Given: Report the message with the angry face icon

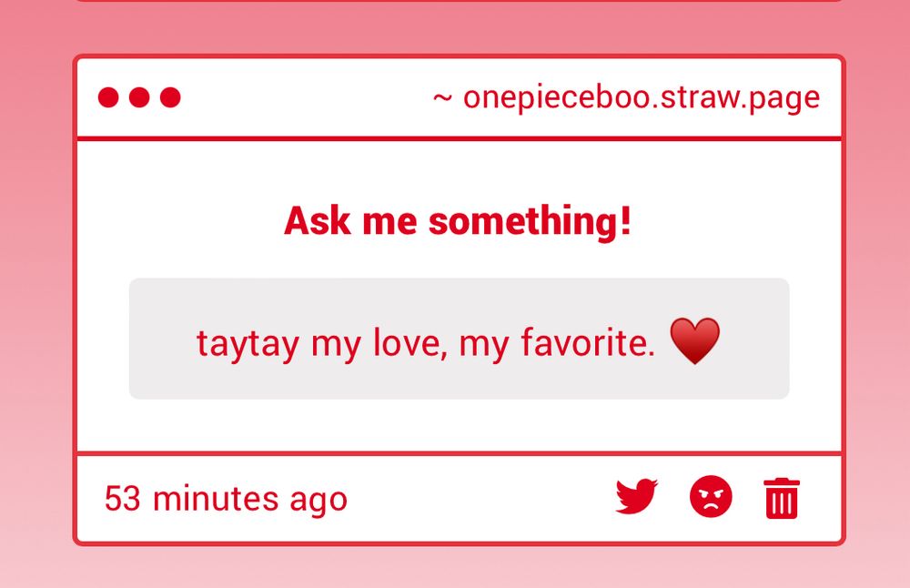Looking at the screenshot, I should pyautogui.click(x=711, y=498).
